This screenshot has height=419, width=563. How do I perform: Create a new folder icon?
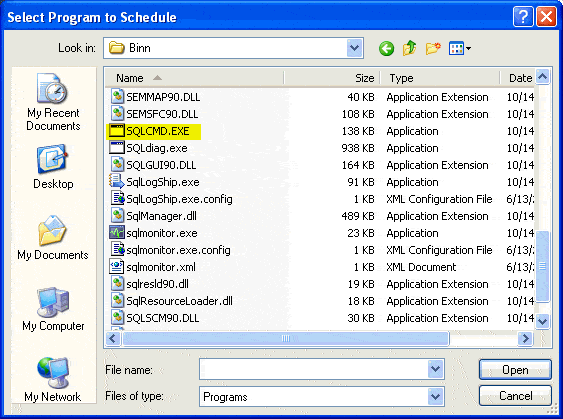[x=433, y=48]
